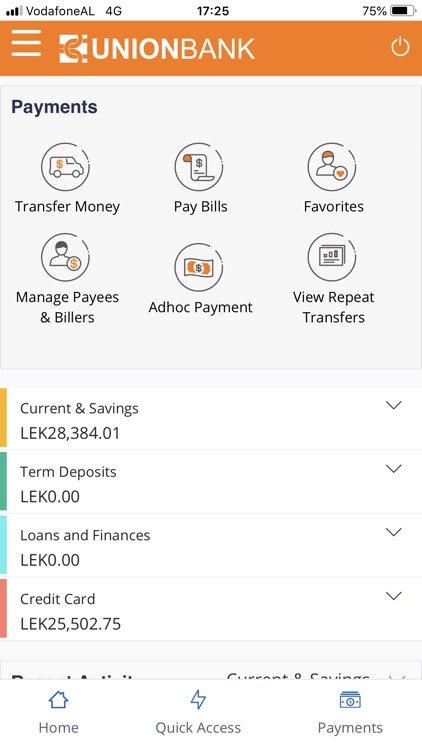Viewport: 422px width, 750px height.
Task: Open Transfer Money van icon
Action: coord(66,167)
